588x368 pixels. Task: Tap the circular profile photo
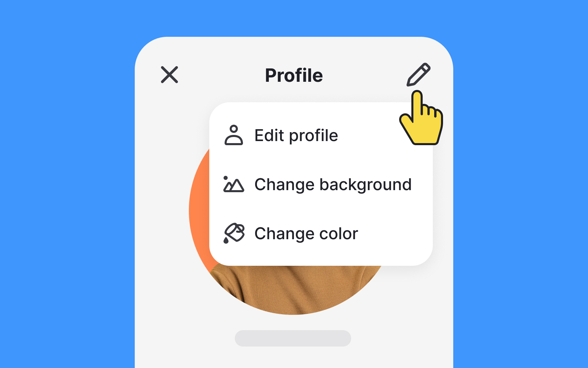tap(293, 290)
